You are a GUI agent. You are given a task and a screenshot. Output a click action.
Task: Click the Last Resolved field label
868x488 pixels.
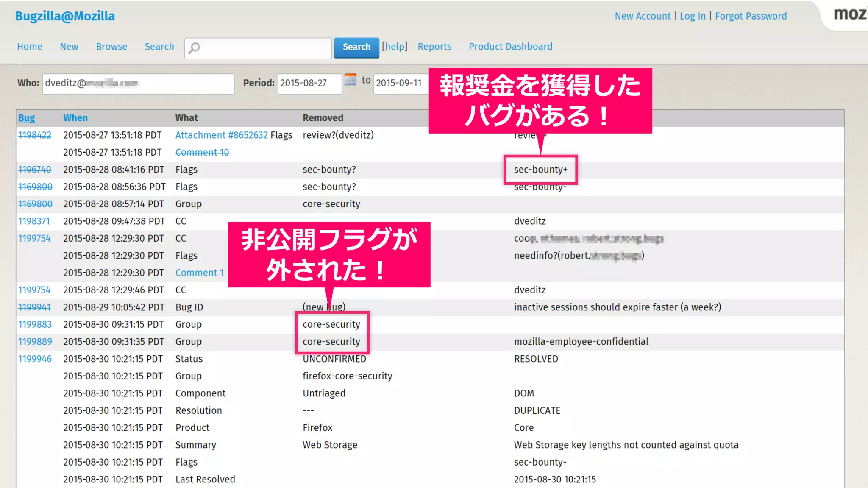[x=205, y=480]
